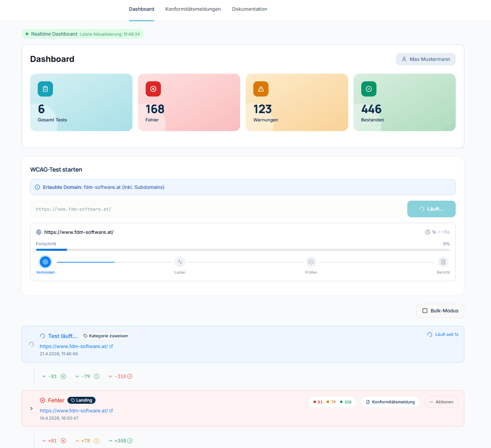Click the -79 warnings delta indicator
This screenshot has height=448, width=491.
87,376
